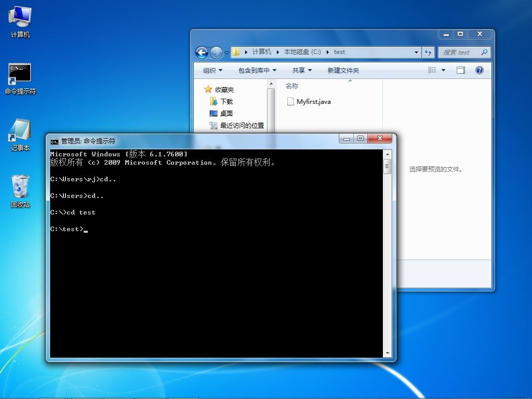This screenshot has height=399, width=532.
Task: Expand the arrow after 计算机 in breadcrumb
Action: click(x=277, y=52)
